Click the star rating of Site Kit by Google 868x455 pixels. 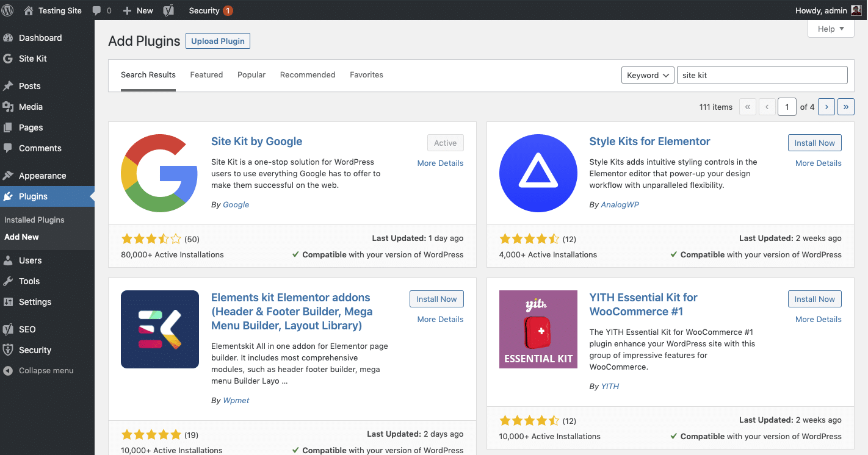(x=151, y=239)
